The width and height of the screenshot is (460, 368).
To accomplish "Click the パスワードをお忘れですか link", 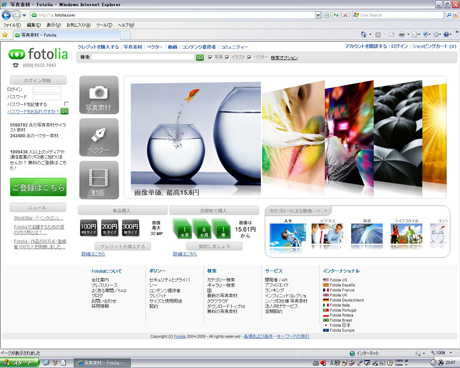I will coord(34,111).
